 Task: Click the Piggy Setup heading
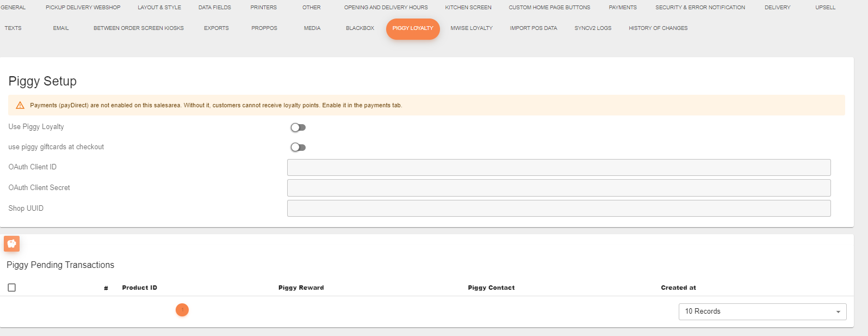click(x=42, y=81)
